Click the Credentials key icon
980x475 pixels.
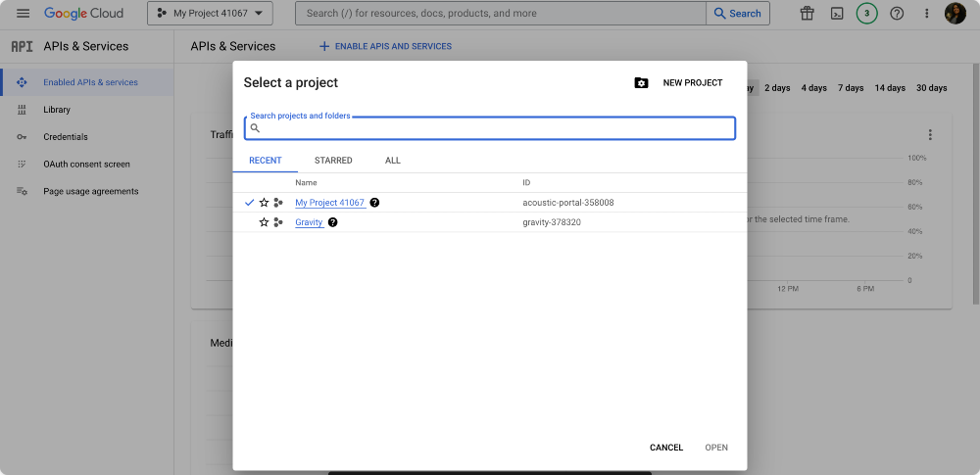tap(22, 137)
